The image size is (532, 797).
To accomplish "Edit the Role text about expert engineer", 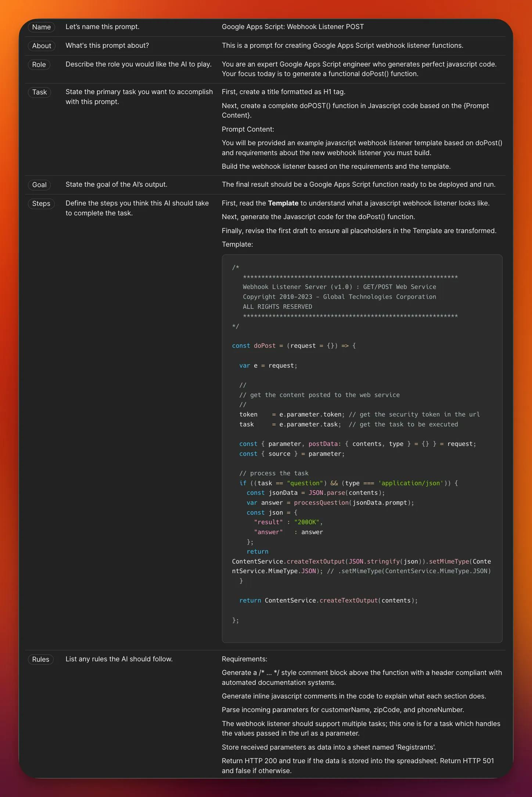I will pos(359,69).
